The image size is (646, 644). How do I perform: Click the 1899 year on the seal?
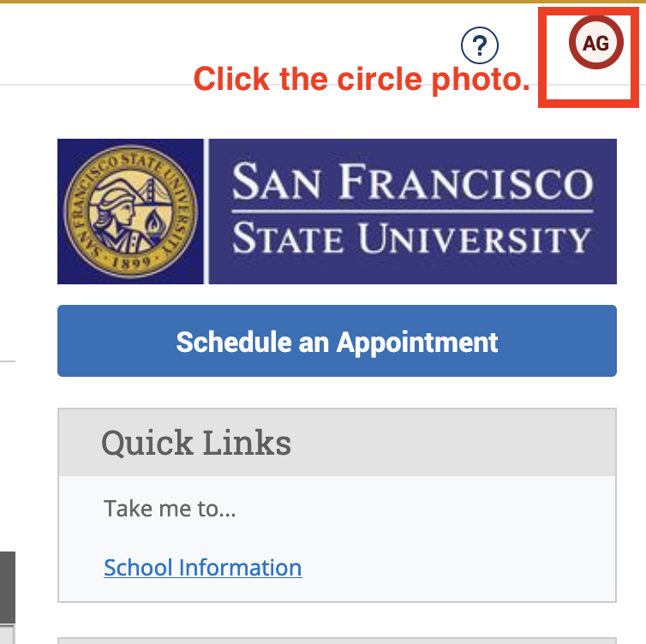point(130,262)
